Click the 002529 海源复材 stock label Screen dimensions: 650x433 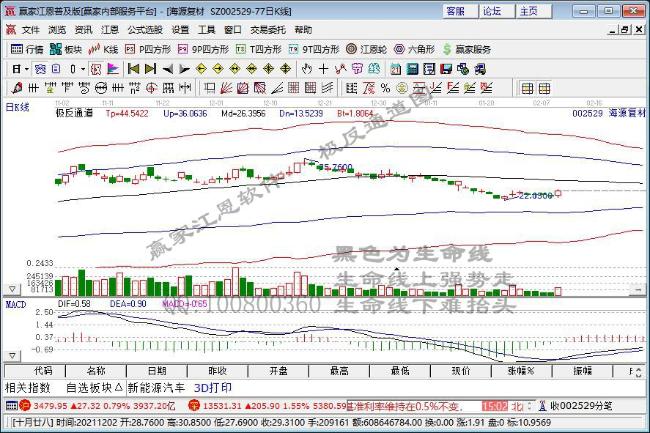click(x=609, y=113)
